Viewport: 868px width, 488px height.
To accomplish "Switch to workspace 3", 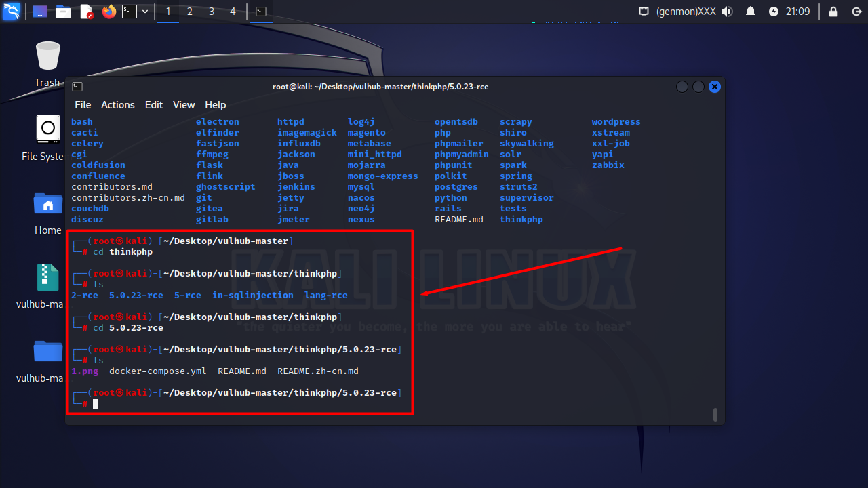I will [x=212, y=12].
